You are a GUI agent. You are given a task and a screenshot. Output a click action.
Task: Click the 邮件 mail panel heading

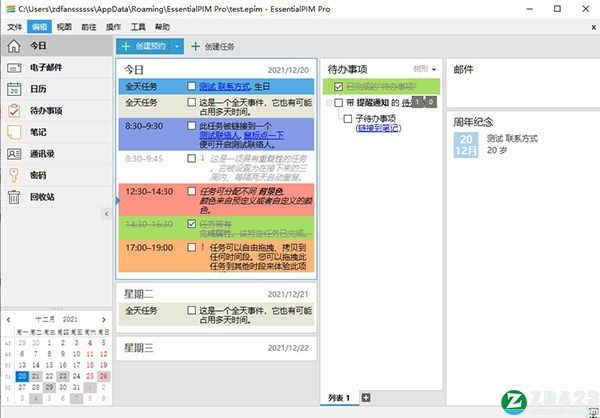pos(463,69)
